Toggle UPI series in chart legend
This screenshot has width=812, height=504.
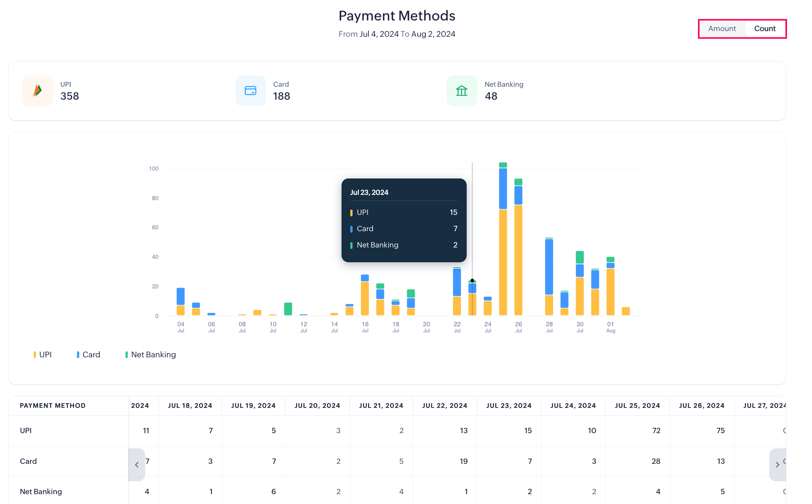pos(42,355)
